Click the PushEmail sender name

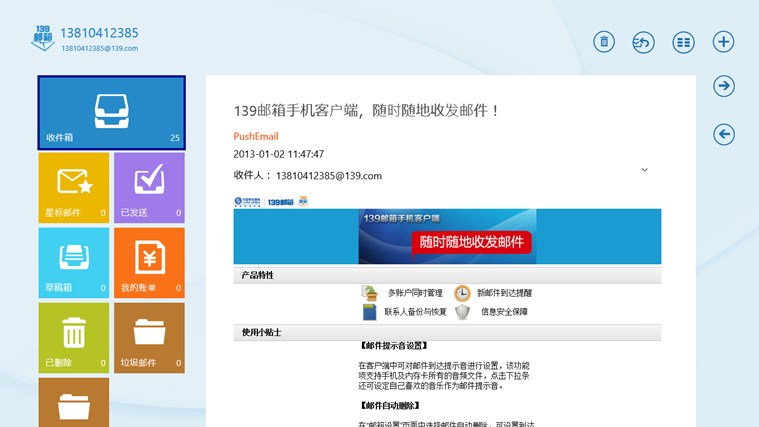tap(256, 136)
